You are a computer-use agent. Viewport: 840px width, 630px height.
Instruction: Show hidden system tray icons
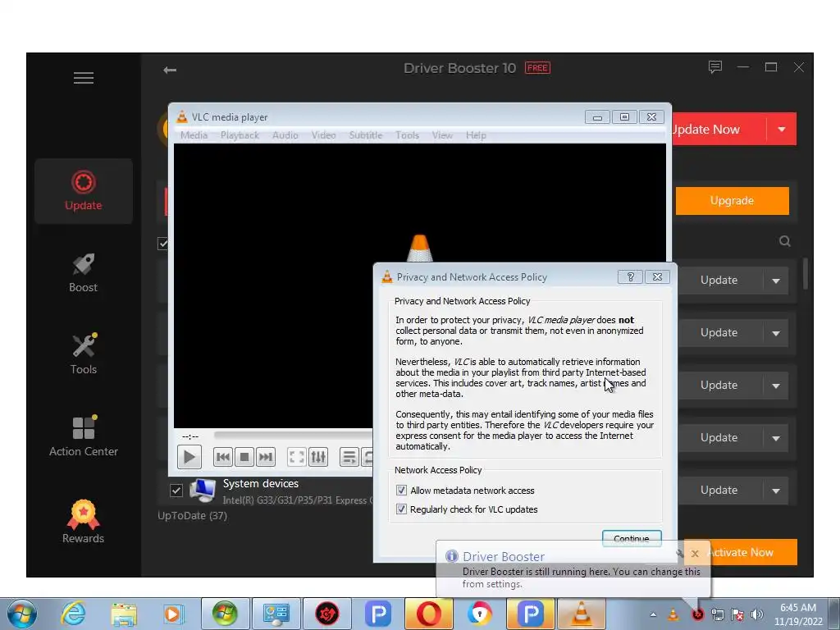pyautogui.click(x=653, y=614)
